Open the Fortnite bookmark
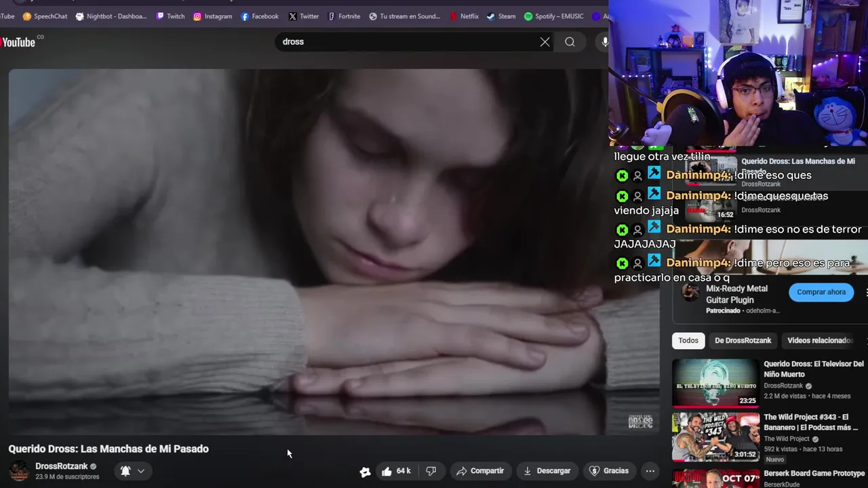Viewport: 868px width, 488px height. (x=344, y=16)
